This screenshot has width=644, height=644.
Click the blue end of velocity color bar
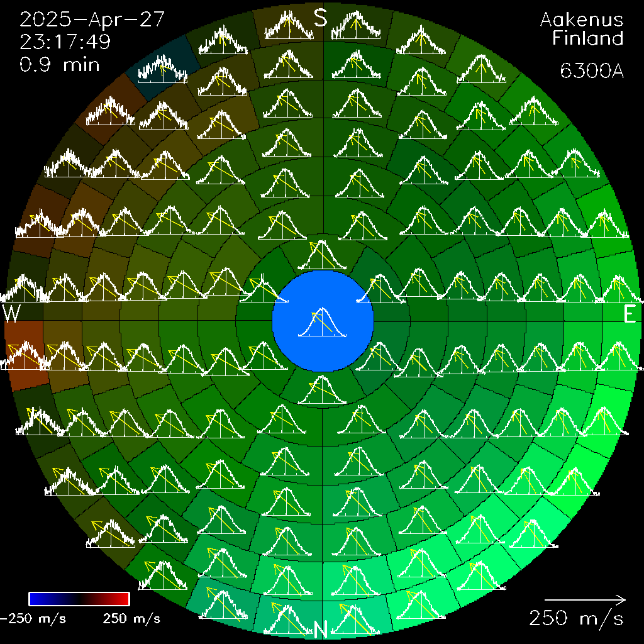[x=39, y=599]
